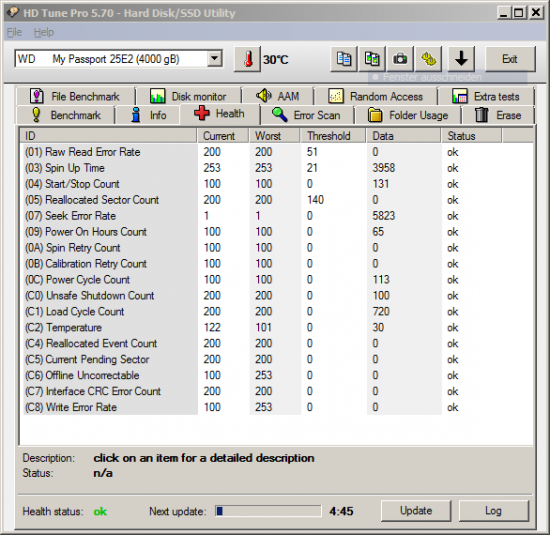Image resolution: width=550 pixels, height=535 pixels.
Task: Click the 5823 data value
Action: click(384, 216)
